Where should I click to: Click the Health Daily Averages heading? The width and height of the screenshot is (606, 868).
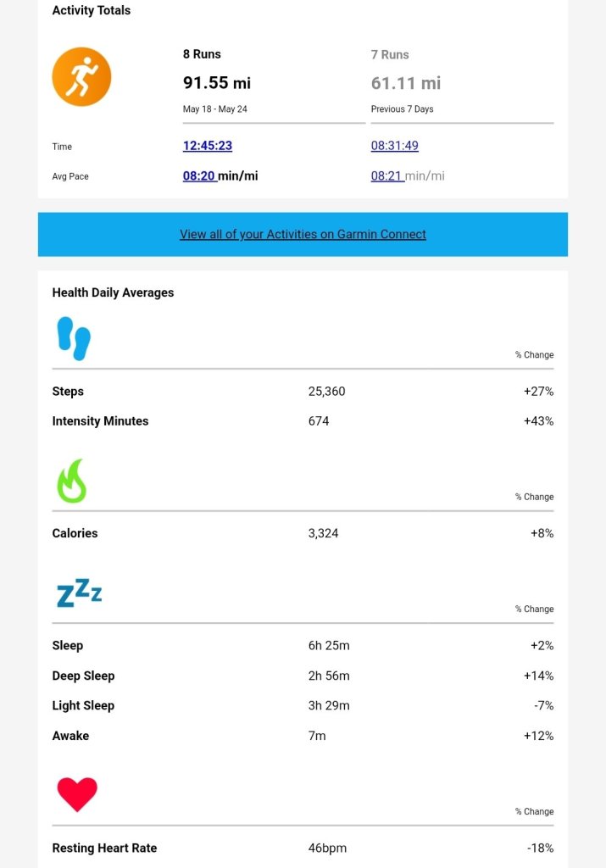(113, 292)
